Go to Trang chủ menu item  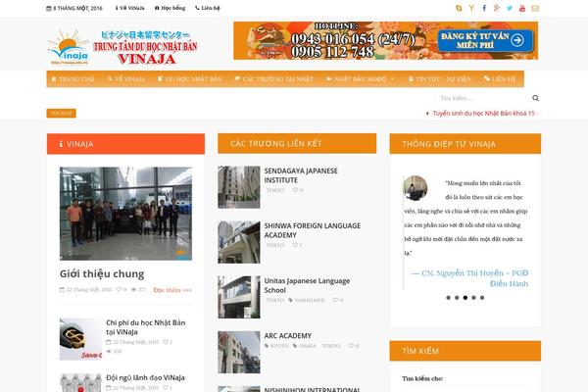pyautogui.click(x=73, y=79)
